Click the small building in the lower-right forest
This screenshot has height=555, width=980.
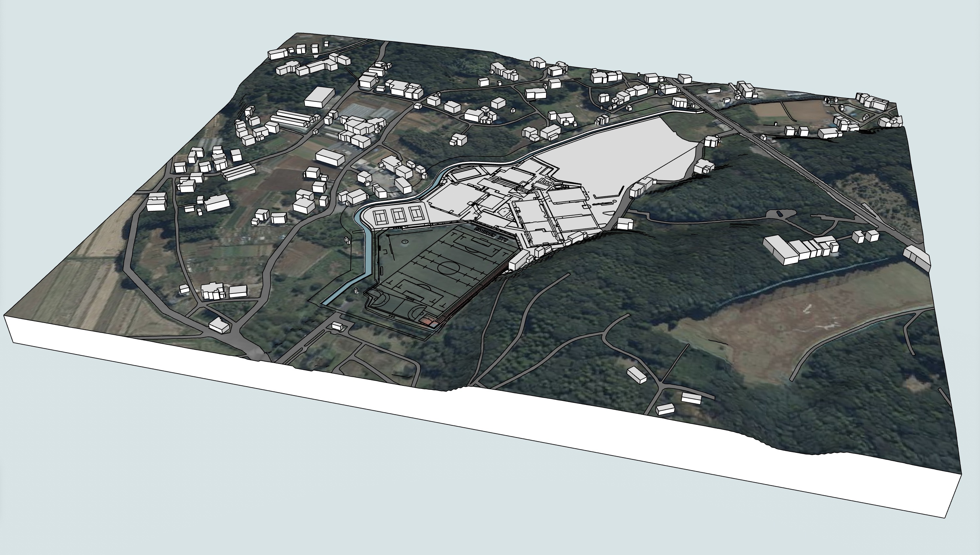point(637,374)
